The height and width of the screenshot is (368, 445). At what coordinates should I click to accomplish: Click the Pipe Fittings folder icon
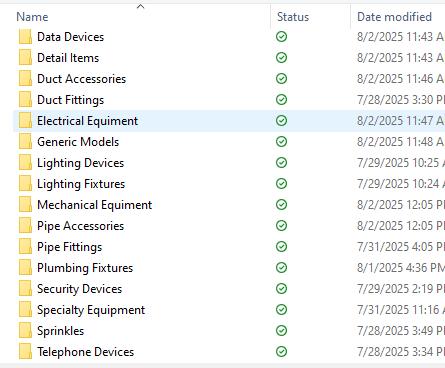pyautogui.click(x=25, y=247)
